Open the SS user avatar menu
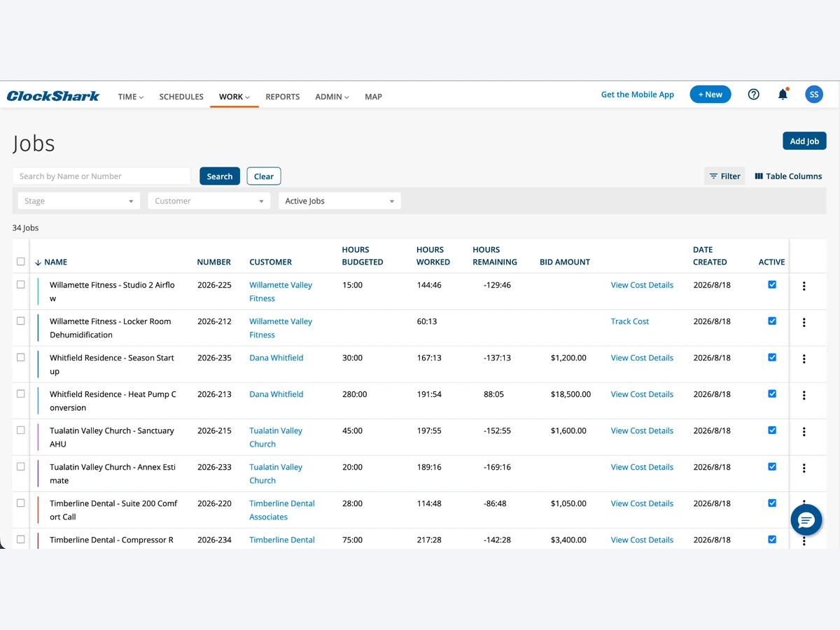 pyautogui.click(x=813, y=94)
